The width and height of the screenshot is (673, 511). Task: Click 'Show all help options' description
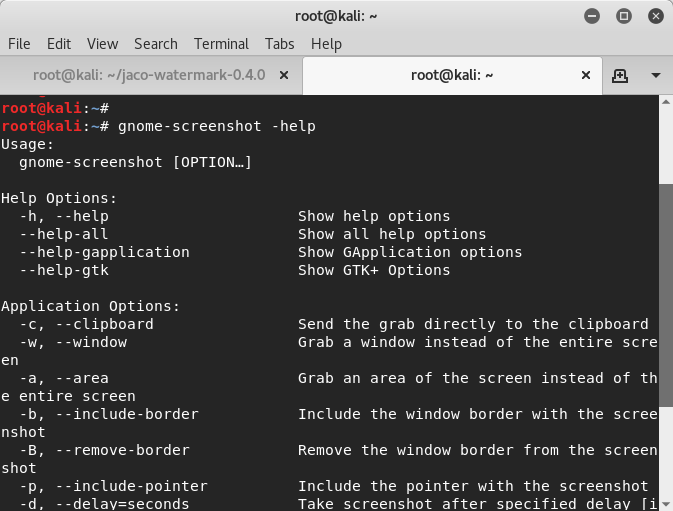point(392,234)
